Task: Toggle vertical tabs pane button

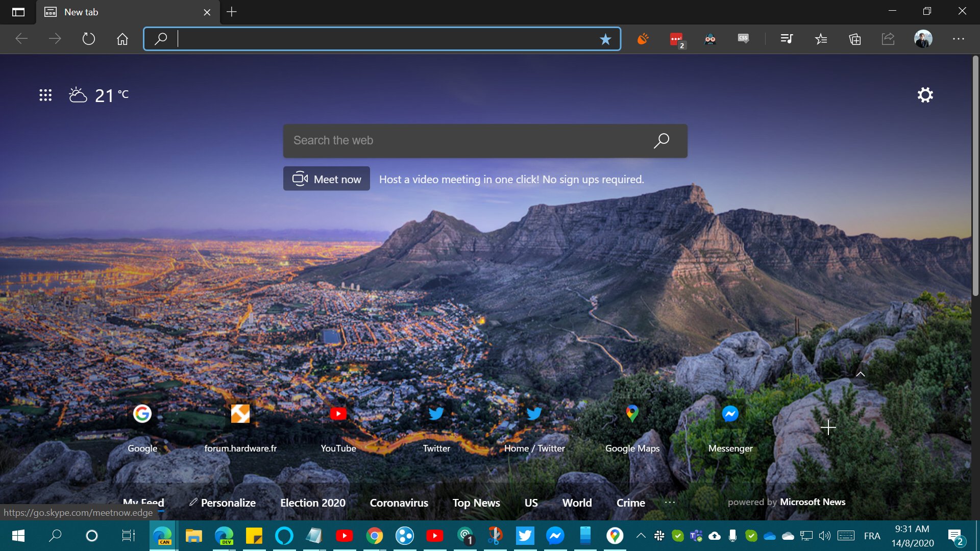Action: [18, 12]
